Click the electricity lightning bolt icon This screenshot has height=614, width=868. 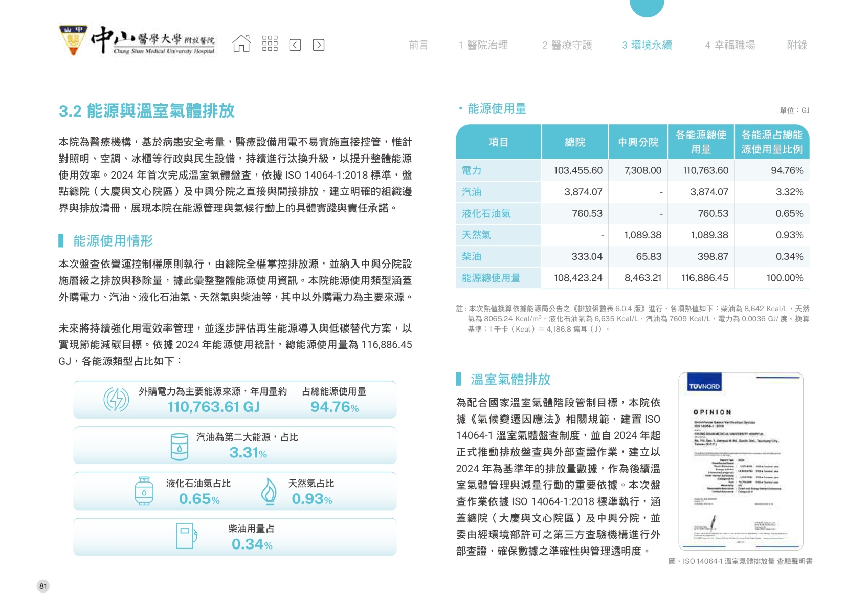tap(116, 400)
